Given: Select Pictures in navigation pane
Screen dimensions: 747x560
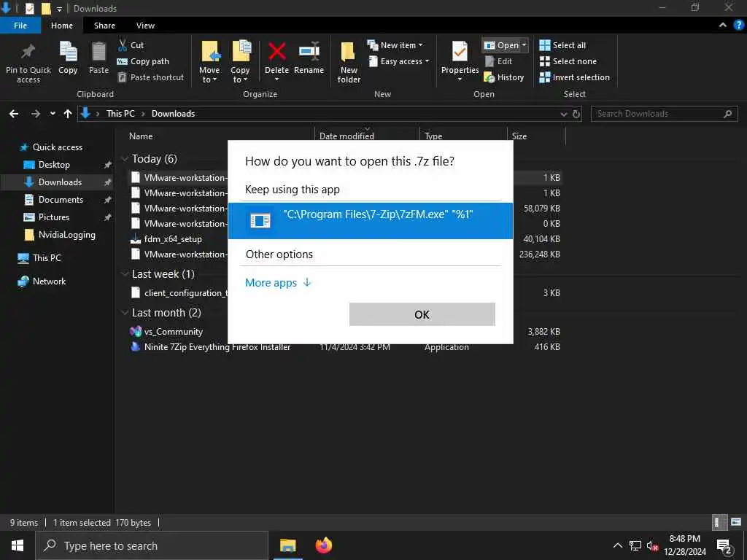Looking at the screenshot, I should pyautogui.click(x=54, y=217).
